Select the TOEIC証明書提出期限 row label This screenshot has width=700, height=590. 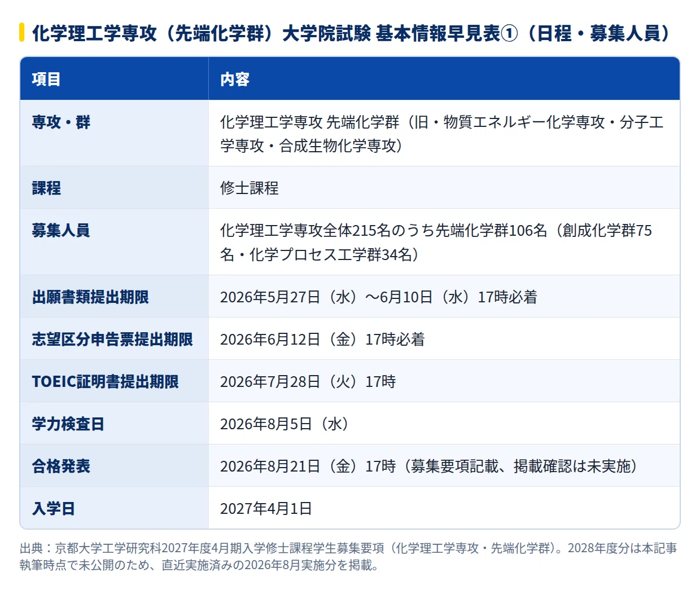114,381
